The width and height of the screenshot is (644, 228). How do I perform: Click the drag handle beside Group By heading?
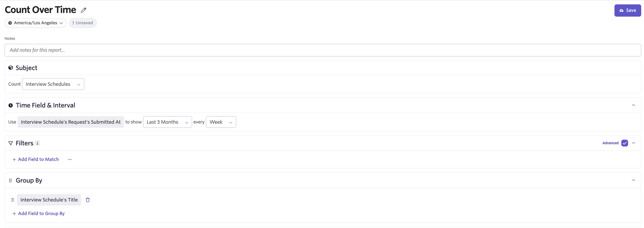10,180
